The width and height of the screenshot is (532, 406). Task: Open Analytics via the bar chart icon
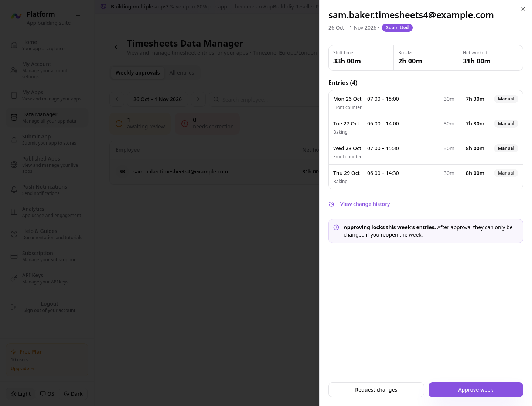(x=14, y=212)
